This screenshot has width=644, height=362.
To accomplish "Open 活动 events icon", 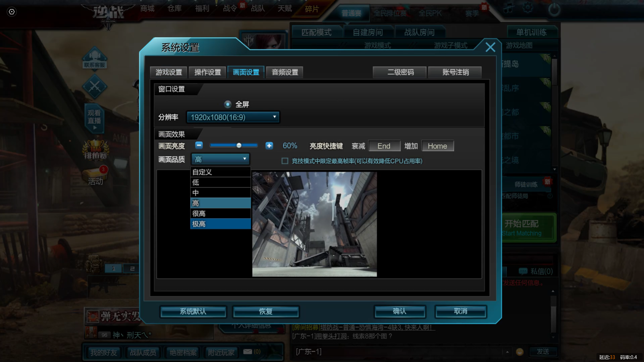I will tap(95, 176).
